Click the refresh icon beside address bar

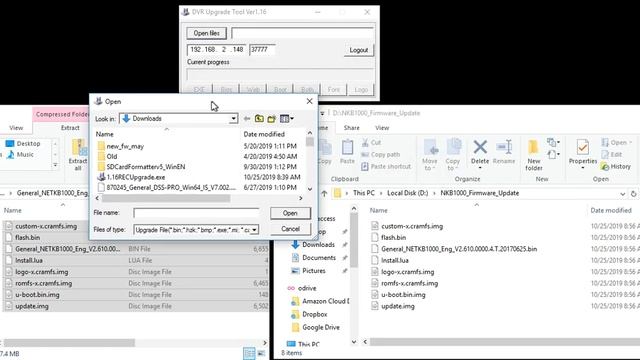[x=633, y=193]
